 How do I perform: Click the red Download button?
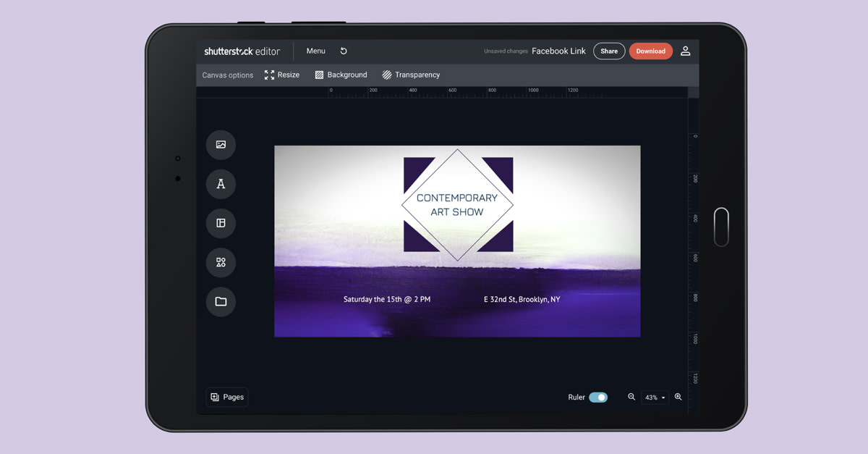pyautogui.click(x=650, y=51)
